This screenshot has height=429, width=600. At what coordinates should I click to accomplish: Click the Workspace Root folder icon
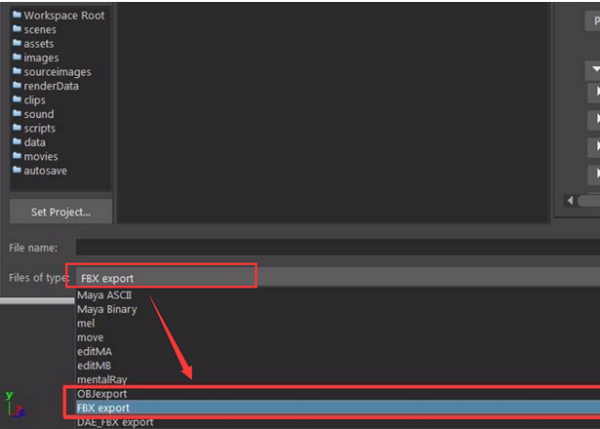tap(17, 15)
